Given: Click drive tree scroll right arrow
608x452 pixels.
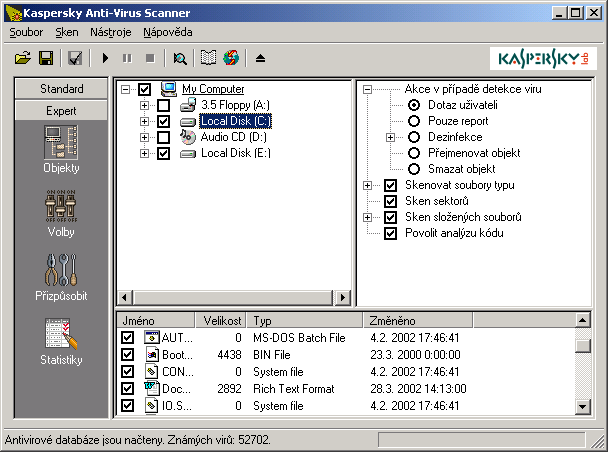Looking at the screenshot, I should click(x=342, y=298).
